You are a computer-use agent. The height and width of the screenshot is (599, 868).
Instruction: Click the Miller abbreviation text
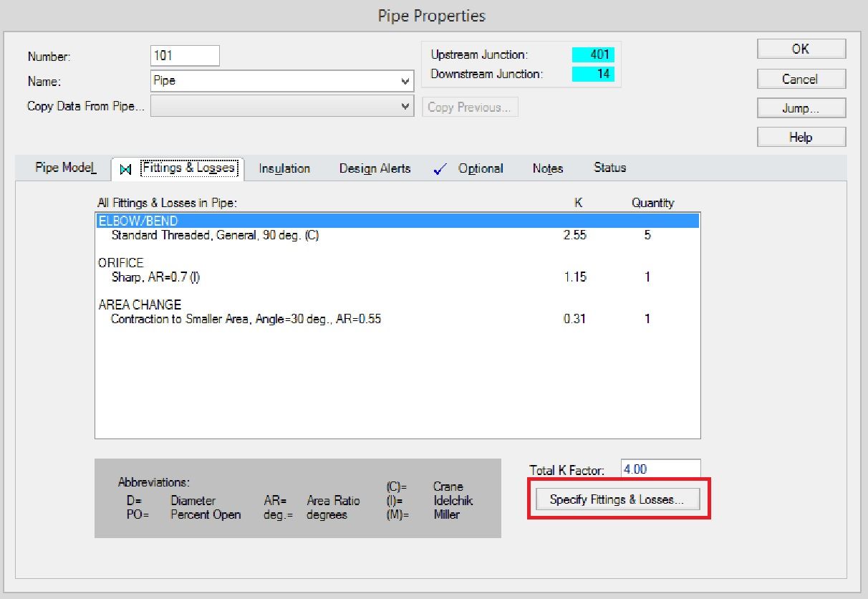pos(446,514)
